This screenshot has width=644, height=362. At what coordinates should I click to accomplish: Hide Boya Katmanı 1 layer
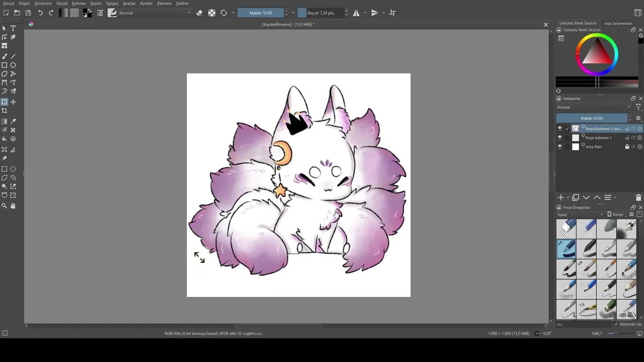(x=559, y=138)
